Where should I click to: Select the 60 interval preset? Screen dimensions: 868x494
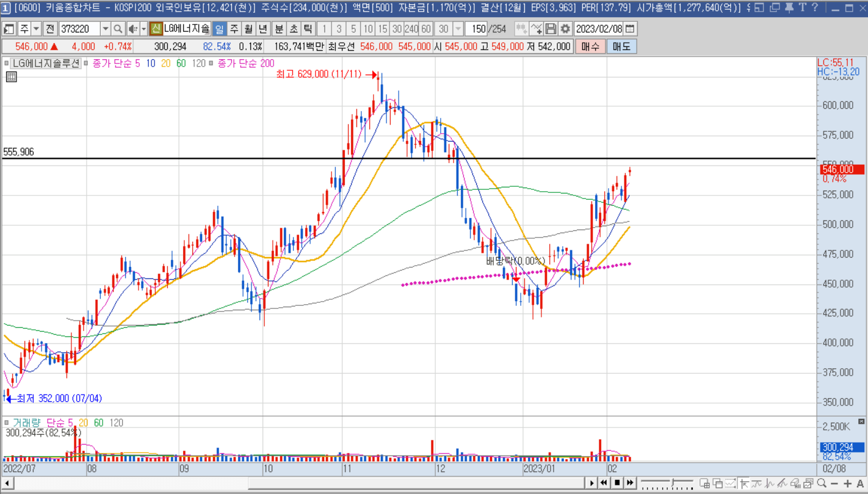point(426,29)
